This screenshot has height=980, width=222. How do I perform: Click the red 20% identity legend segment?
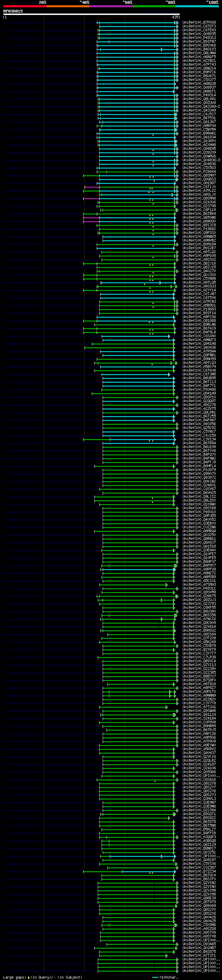25,6
